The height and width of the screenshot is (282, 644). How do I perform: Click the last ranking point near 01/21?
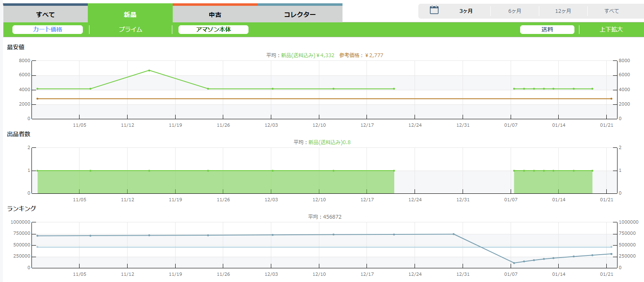611,254
